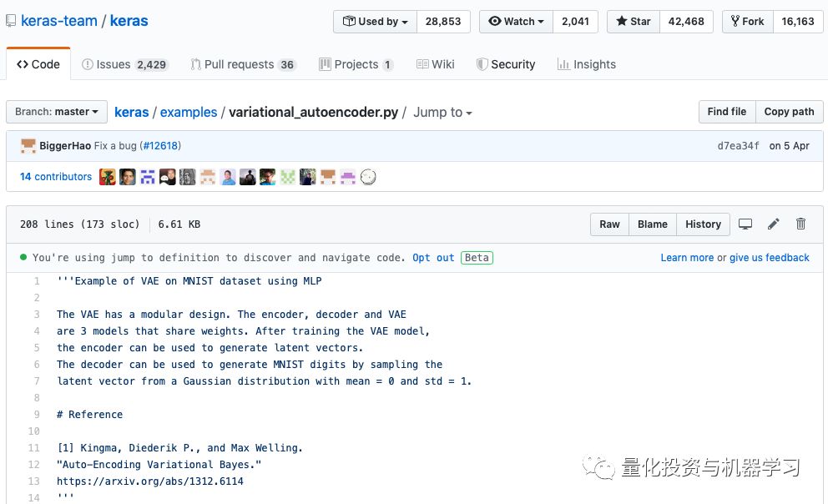828x504 pixels.
Task: Open the 2,041 watchers count
Action: pos(575,22)
